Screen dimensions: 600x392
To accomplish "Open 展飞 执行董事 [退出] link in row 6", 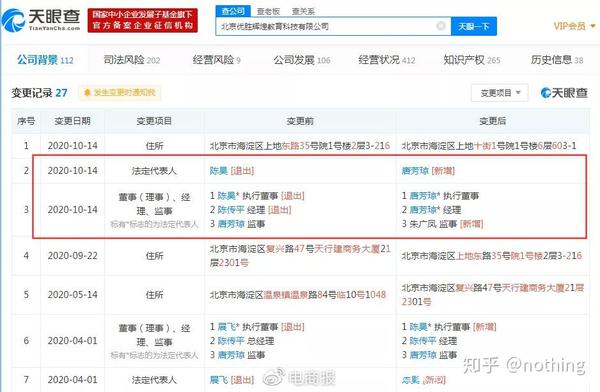I will click(x=227, y=327).
